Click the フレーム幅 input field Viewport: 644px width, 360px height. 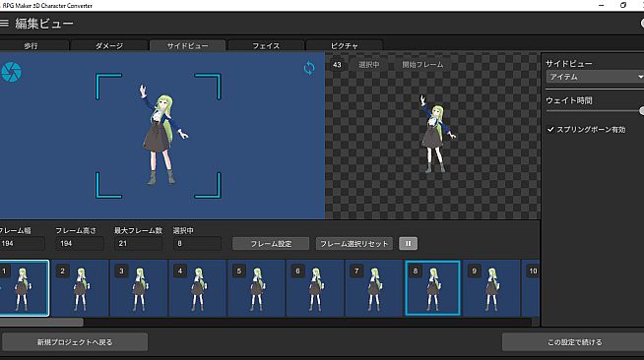22,244
